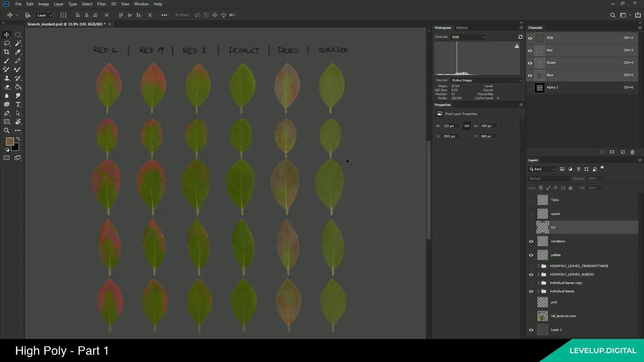Click the link width and height icon
Screen dimensions: 644x362
pos(467,126)
